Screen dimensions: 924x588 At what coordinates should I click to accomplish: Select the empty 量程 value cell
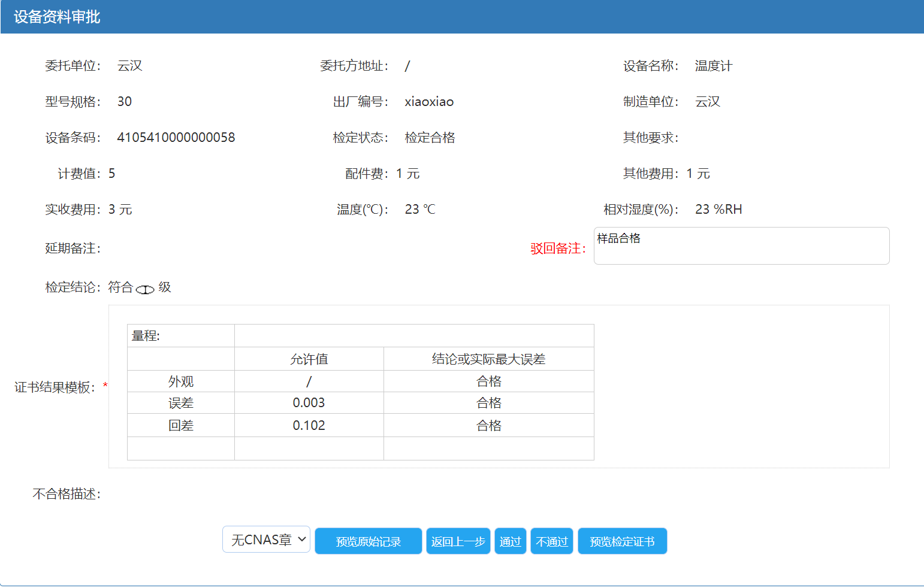click(413, 336)
